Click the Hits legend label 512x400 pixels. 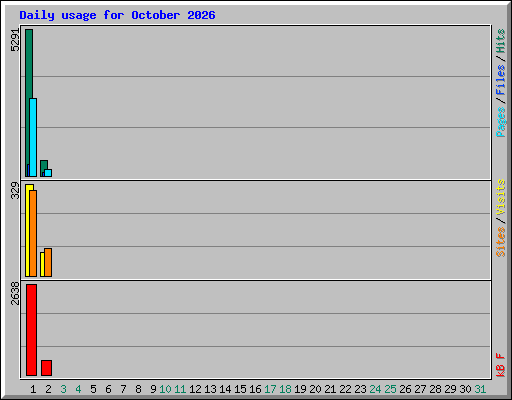coord(500,41)
